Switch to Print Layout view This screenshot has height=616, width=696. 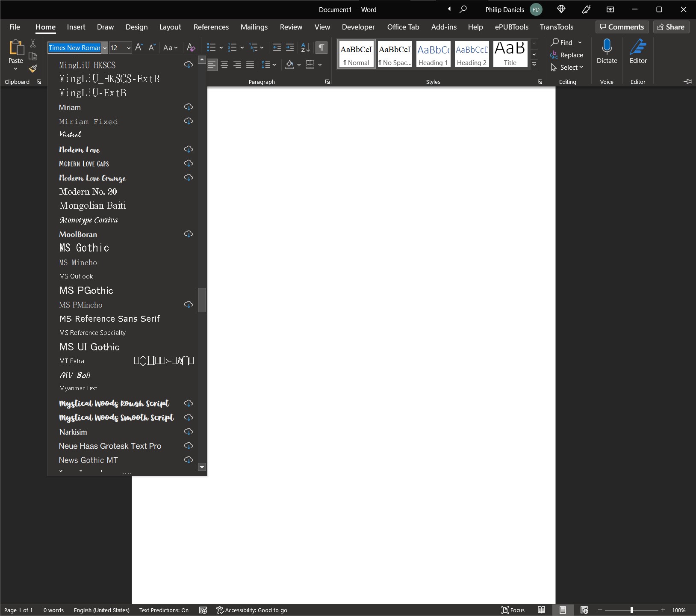tap(563, 610)
